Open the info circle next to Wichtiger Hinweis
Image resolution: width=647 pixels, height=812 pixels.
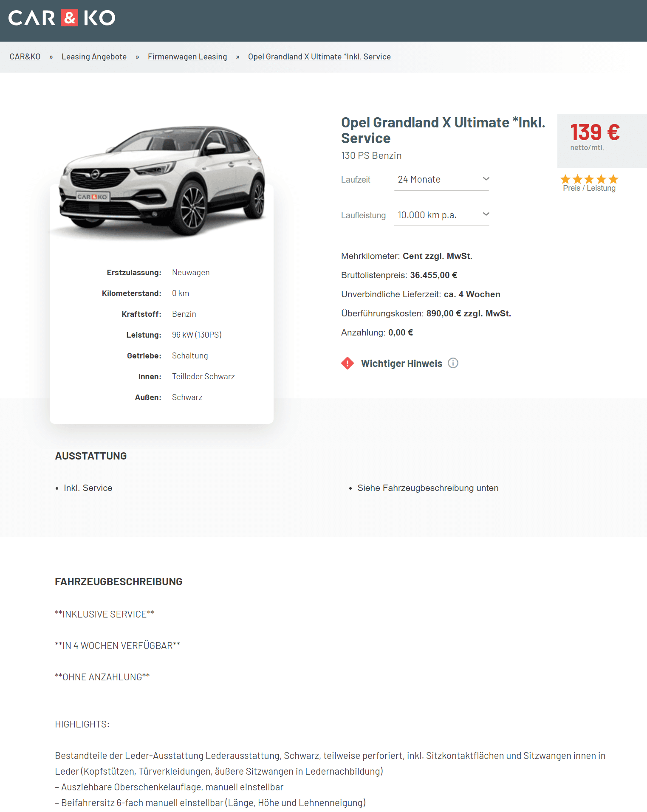pos(453,363)
